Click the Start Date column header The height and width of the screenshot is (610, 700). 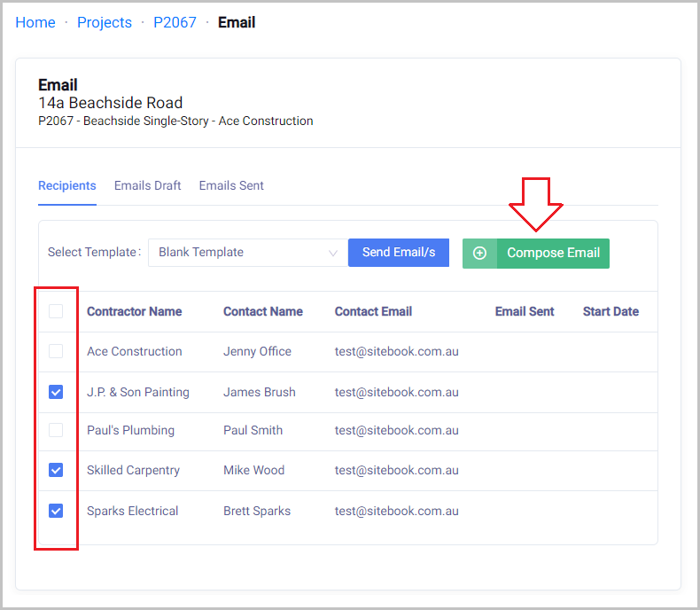click(611, 311)
